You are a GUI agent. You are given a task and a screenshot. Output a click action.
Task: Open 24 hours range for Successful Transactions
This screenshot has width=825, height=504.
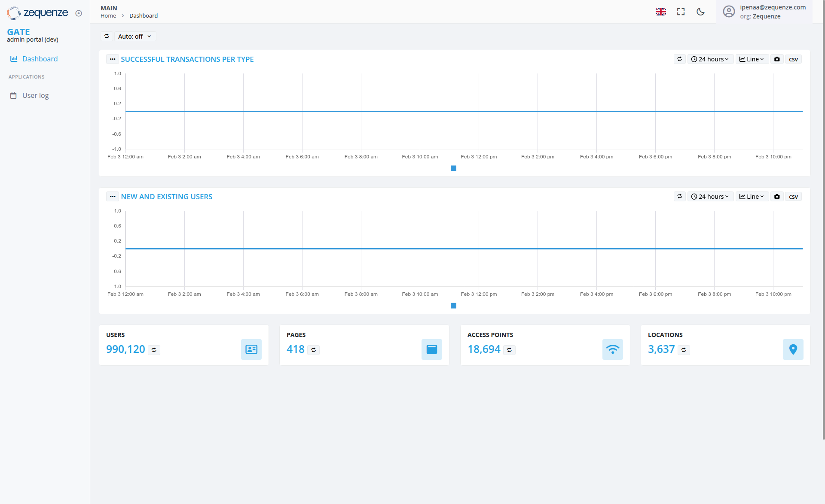pyautogui.click(x=710, y=59)
